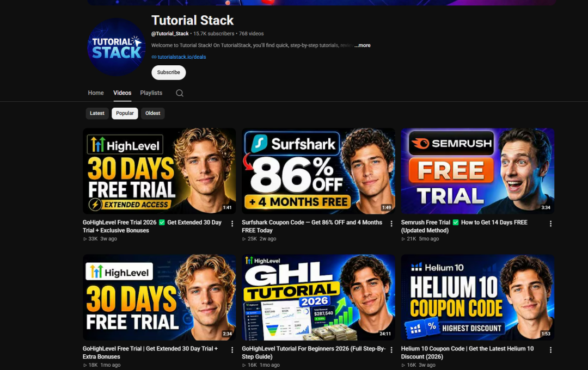Switch to the Home tab
Viewport: 588px width, 370px height.
pos(96,93)
